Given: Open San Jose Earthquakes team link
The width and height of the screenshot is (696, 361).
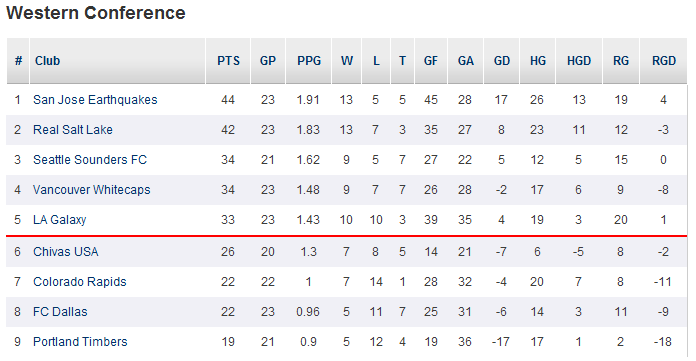Looking at the screenshot, I should (x=95, y=100).
